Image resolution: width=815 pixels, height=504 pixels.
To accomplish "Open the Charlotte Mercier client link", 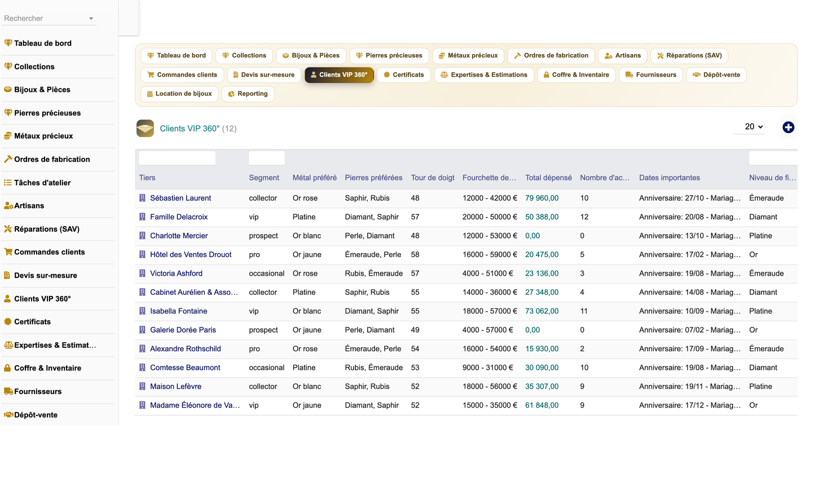I will [179, 236].
